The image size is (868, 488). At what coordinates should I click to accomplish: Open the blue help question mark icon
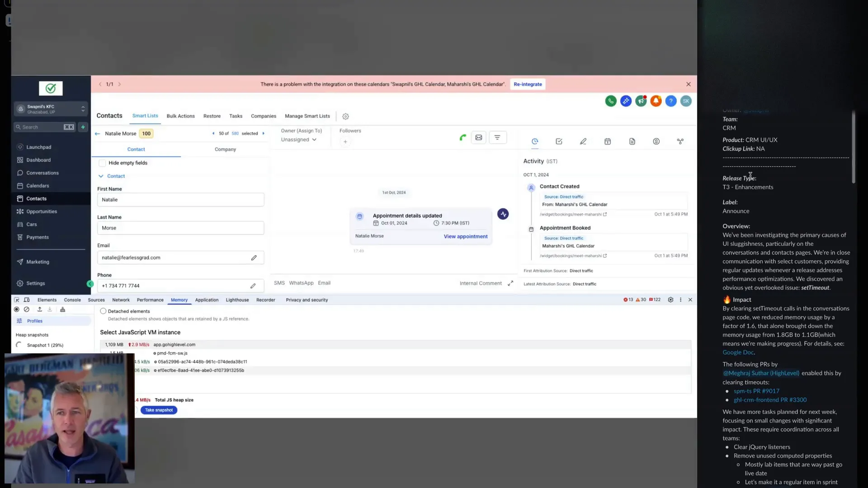coord(671,101)
